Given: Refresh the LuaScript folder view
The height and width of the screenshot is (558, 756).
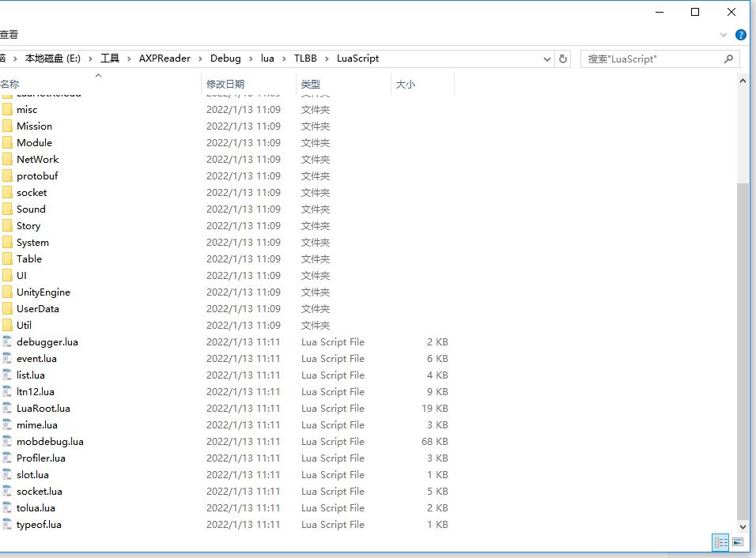Looking at the screenshot, I should pos(563,58).
